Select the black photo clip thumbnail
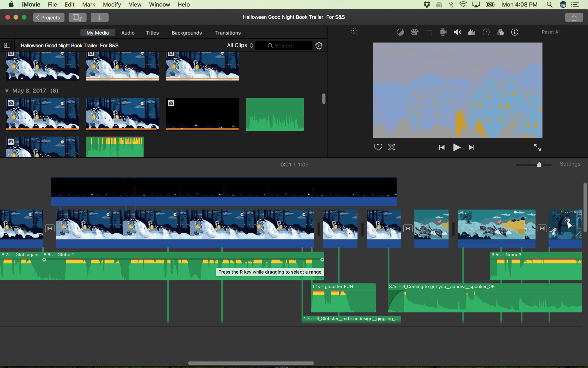Viewport: 588px width, 368px height. [x=202, y=114]
